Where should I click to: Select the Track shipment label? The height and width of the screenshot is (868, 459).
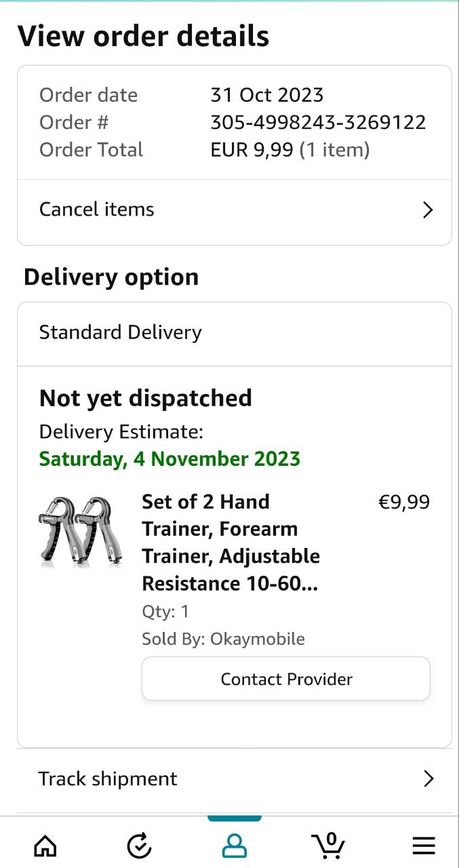tap(108, 778)
